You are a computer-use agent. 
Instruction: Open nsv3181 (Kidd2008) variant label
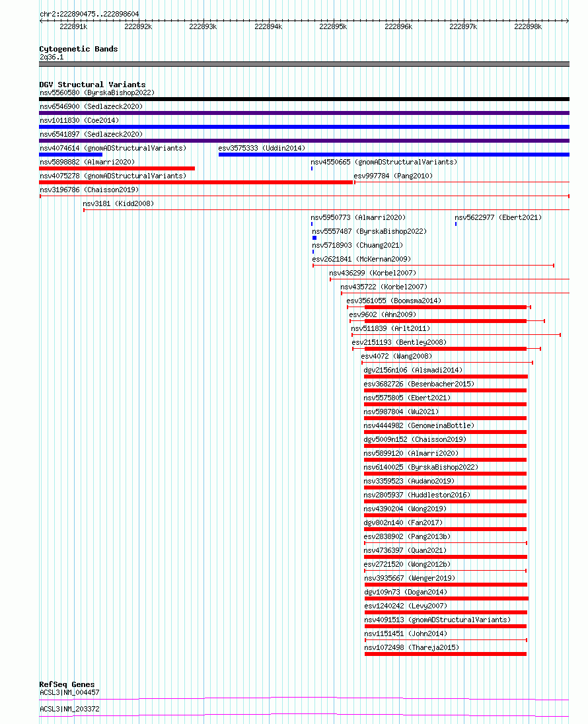click(x=118, y=203)
